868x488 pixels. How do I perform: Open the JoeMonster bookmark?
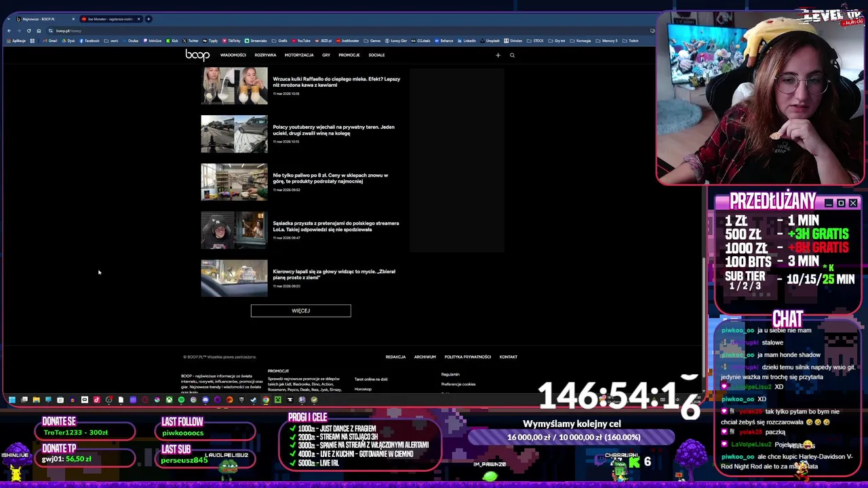pos(347,41)
